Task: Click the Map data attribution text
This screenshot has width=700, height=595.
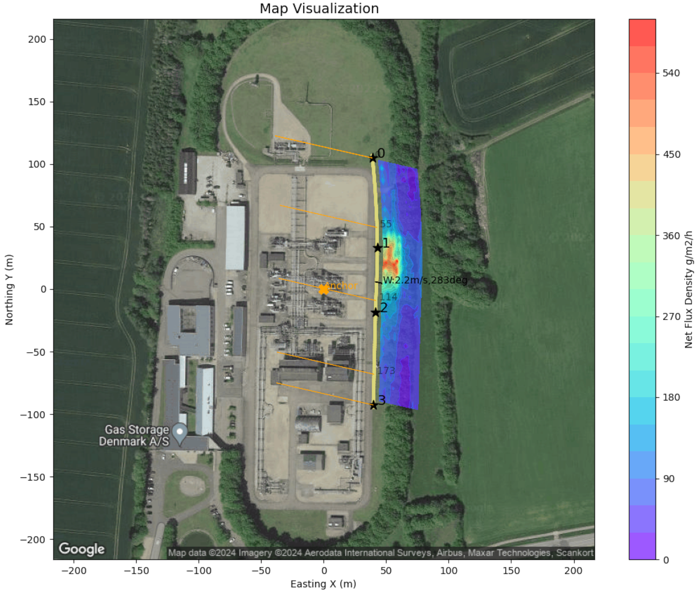Action: pos(380,553)
